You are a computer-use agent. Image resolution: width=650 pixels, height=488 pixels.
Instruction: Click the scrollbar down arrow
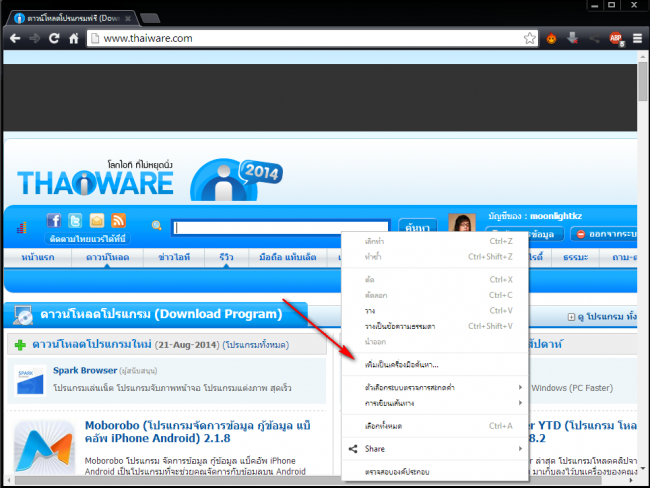coord(643,469)
